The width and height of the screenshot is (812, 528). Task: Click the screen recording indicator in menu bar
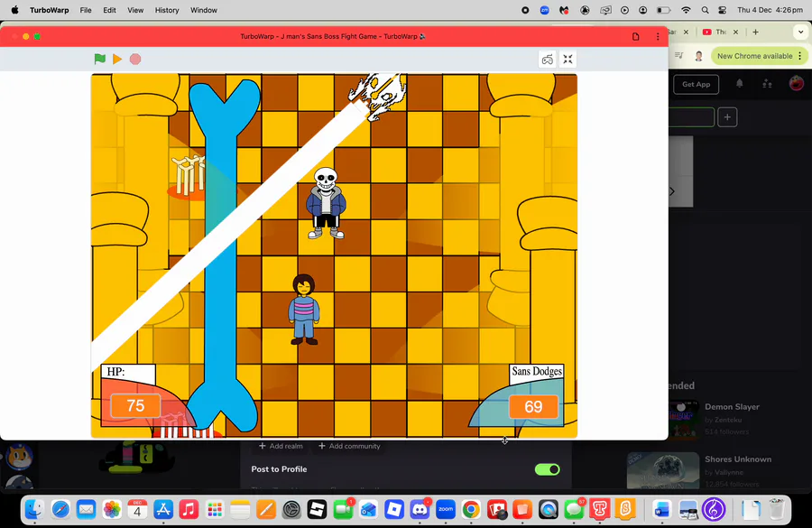pos(525,10)
